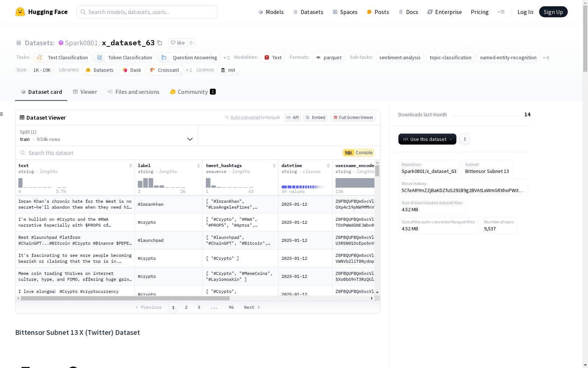Click the Croissant library tag
This screenshot has height=368, width=588.
point(165,70)
